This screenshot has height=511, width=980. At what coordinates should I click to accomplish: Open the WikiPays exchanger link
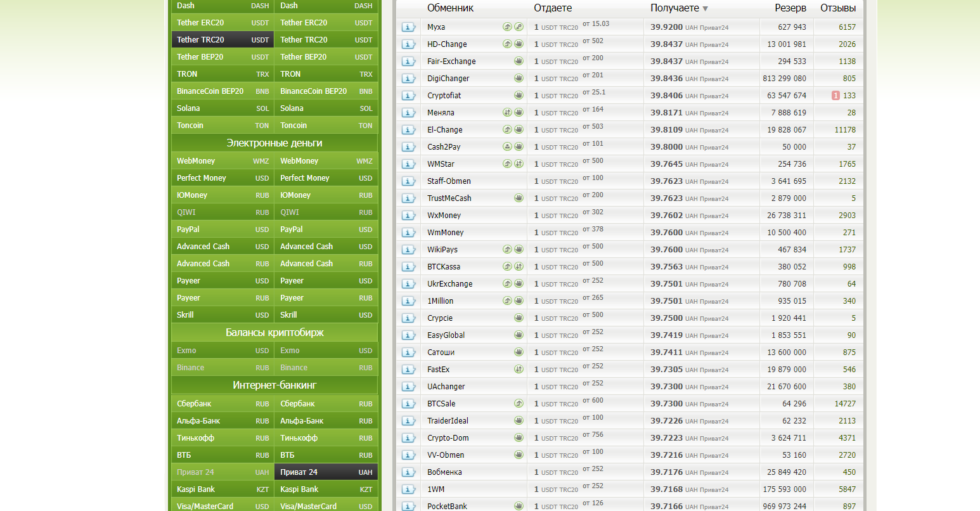click(442, 250)
